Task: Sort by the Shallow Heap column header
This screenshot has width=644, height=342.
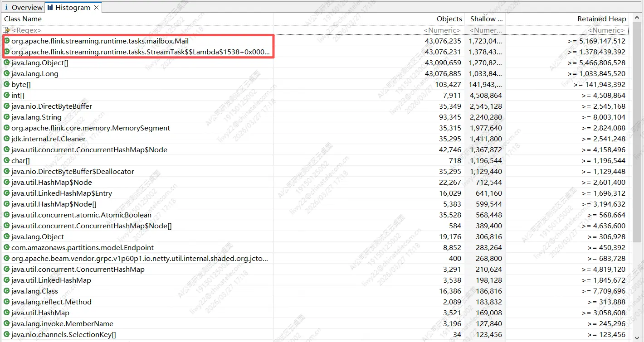Action: tap(486, 19)
